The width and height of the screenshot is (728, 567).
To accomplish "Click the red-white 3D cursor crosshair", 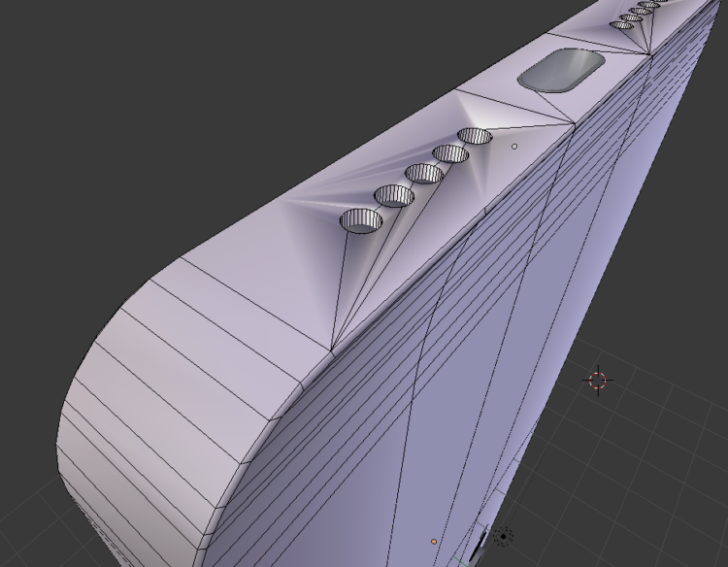I will click(x=598, y=381).
